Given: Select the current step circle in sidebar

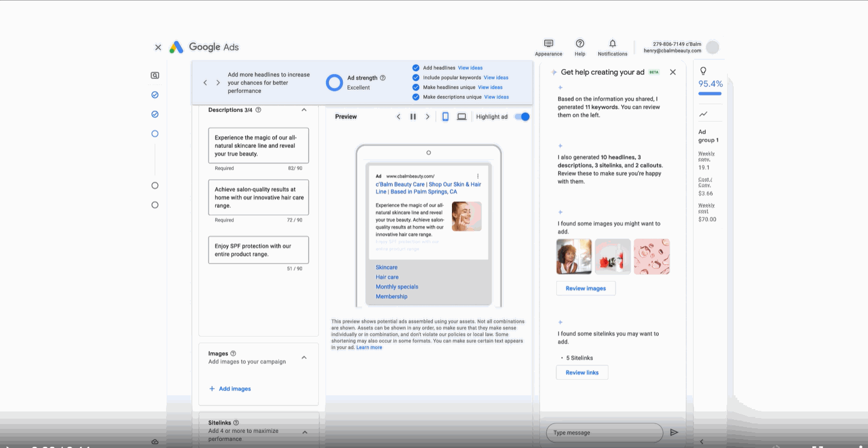Looking at the screenshot, I should tap(155, 134).
